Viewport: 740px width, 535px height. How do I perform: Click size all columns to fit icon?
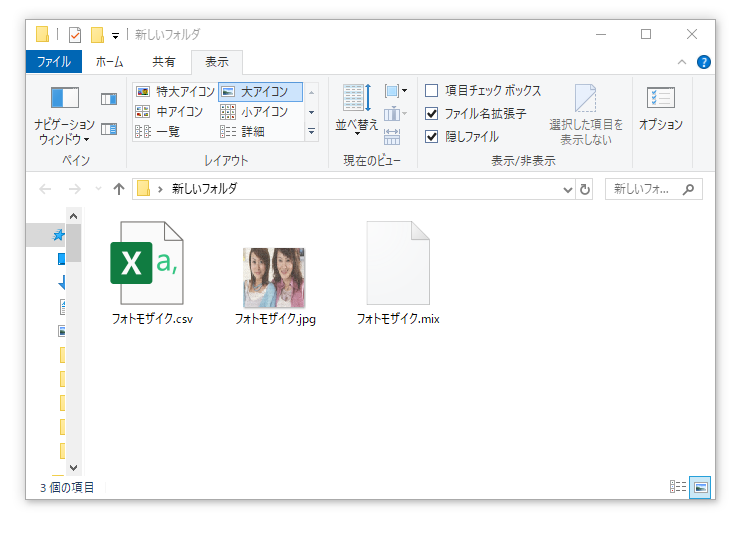coord(392,137)
